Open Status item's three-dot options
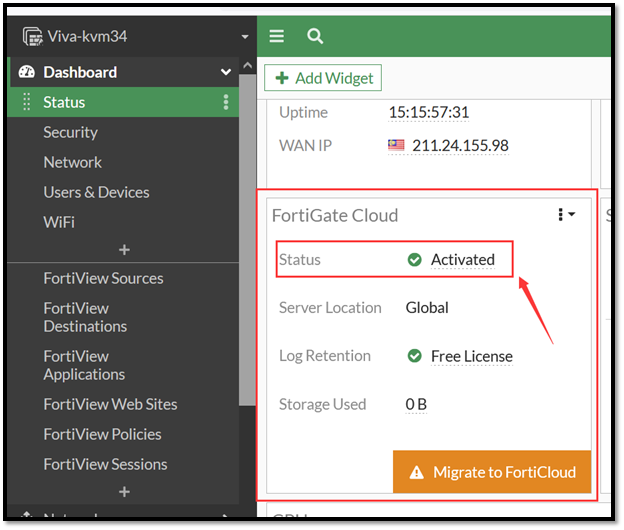This screenshot has width=624, height=530. pos(226,102)
